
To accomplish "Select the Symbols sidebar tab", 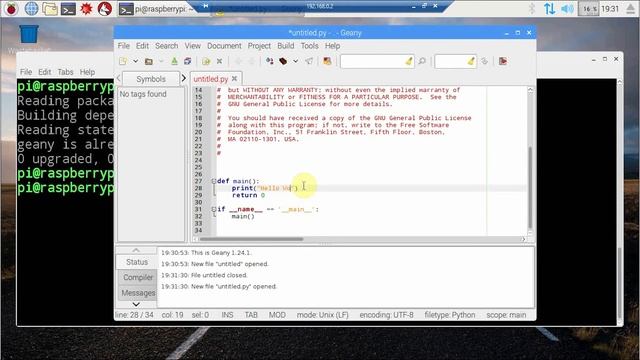I will click(x=151, y=79).
